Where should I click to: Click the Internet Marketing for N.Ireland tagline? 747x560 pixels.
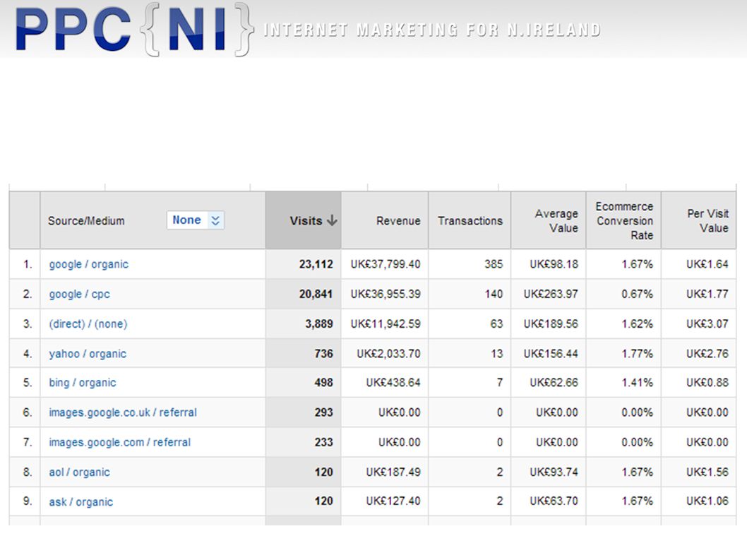coord(432,30)
